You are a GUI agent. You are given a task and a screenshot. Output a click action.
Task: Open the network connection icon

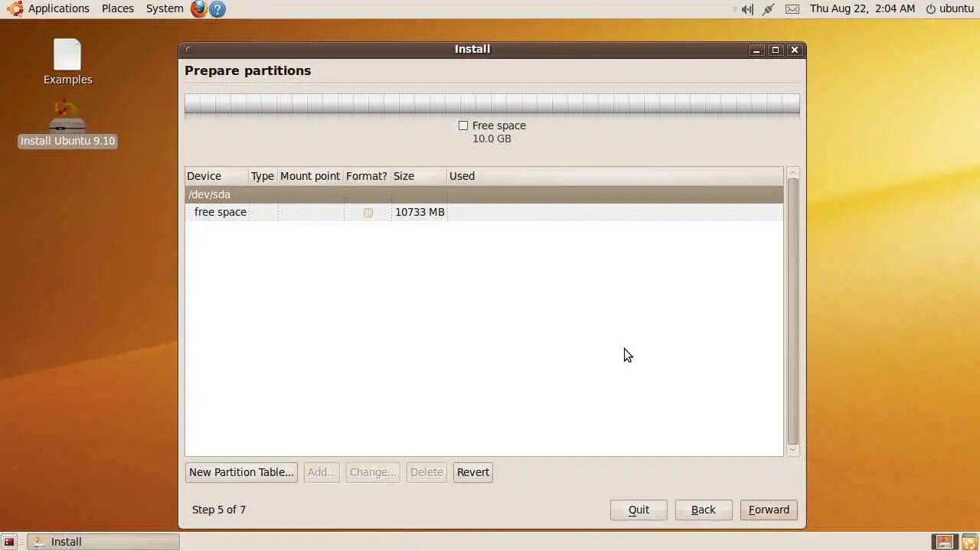pos(769,9)
